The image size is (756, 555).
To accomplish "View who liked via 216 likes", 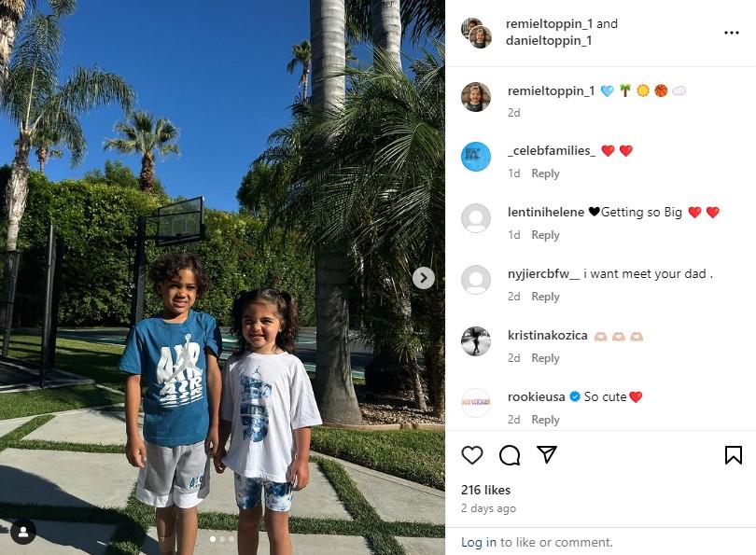I will (485, 490).
